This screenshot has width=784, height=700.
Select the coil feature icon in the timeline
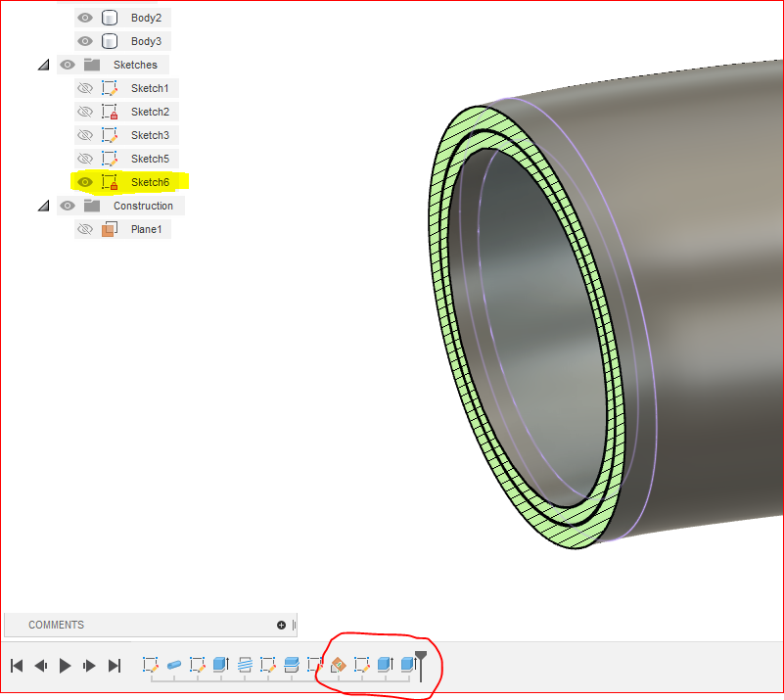(245, 665)
